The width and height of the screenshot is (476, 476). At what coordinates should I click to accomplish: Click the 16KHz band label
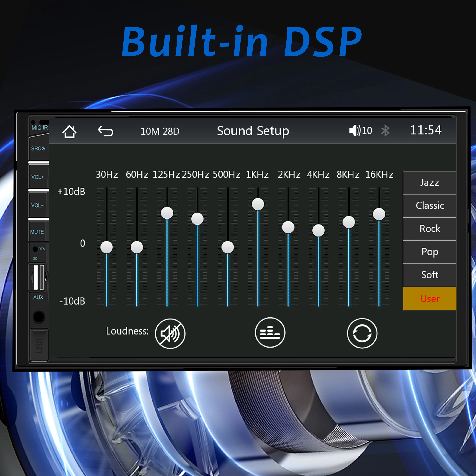(379, 174)
